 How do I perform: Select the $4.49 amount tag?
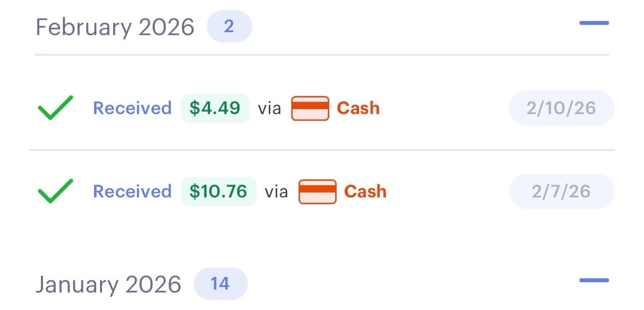click(x=215, y=108)
